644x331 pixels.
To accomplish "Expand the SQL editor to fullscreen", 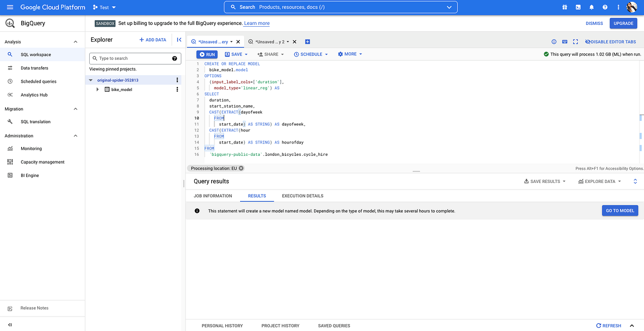I will click(x=575, y=41).
